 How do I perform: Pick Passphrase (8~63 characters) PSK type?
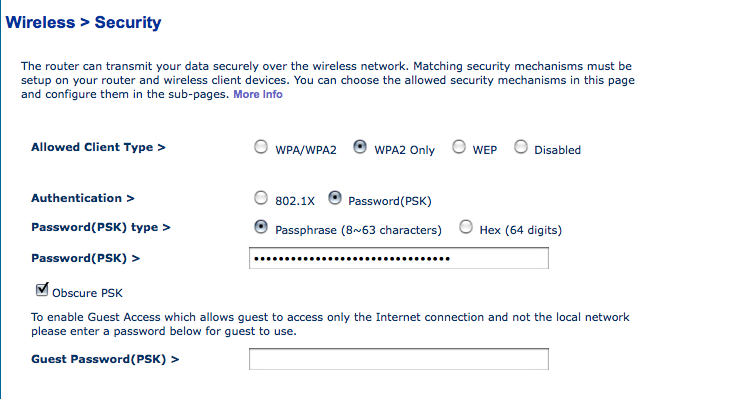pyautogui.click(x=261, y=227)
